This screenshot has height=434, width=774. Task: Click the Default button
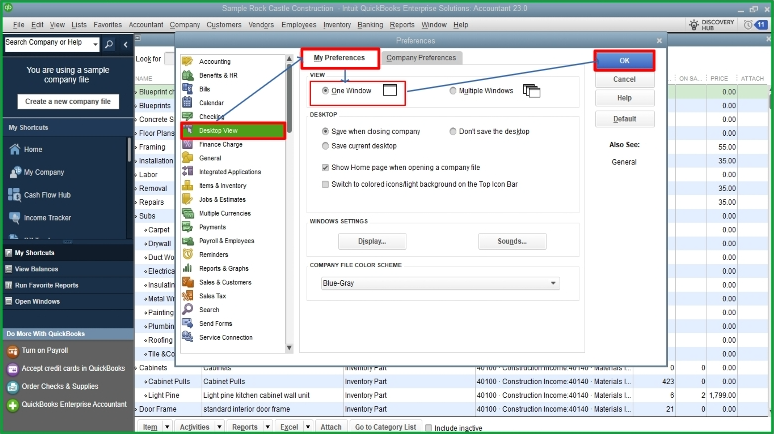click(624, 119)
